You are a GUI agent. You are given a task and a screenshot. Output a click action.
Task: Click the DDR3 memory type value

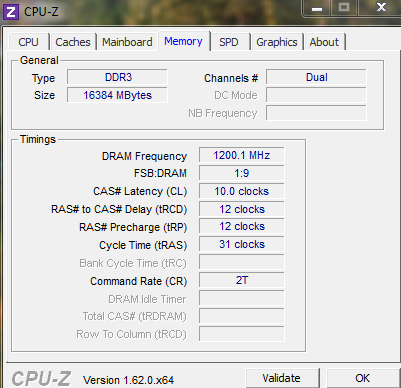[x=117, y=77]
